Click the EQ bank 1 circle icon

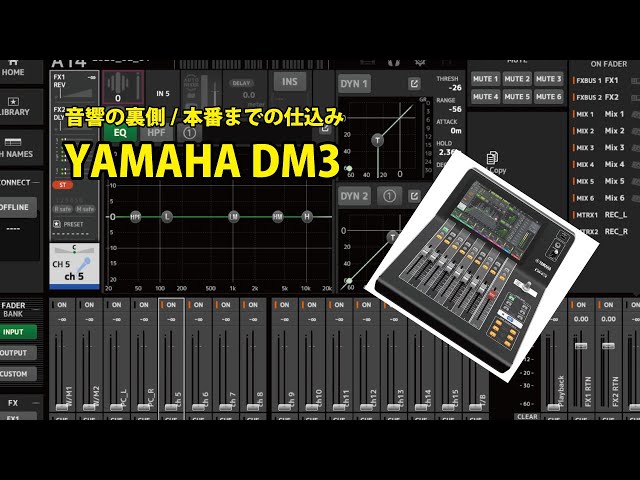[x=189, y=133]
